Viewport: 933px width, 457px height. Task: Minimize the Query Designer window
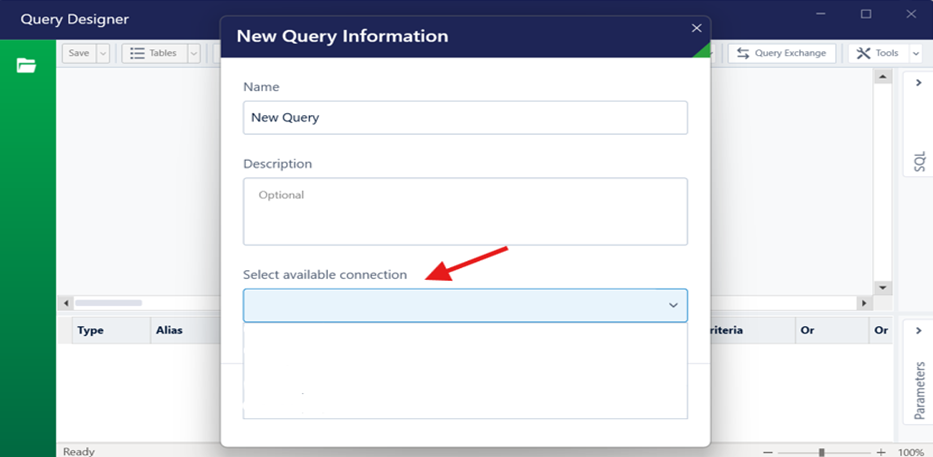click(x=821, y=14)
